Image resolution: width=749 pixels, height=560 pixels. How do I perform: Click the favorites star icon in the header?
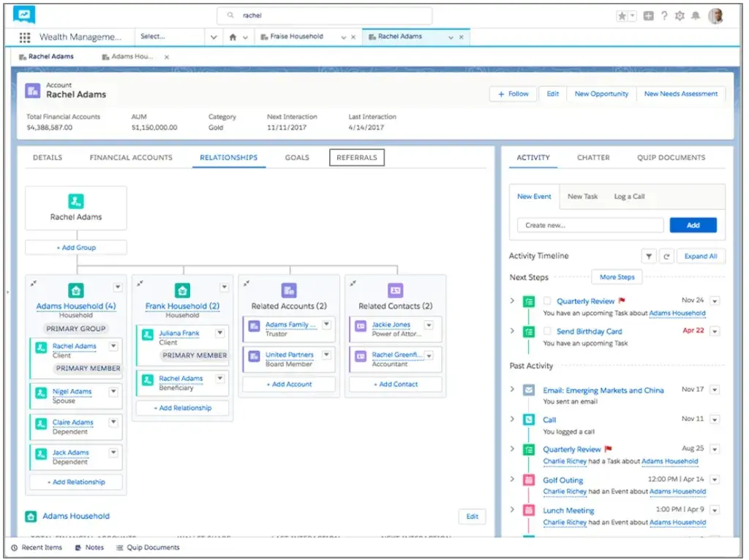coord(620,15)
